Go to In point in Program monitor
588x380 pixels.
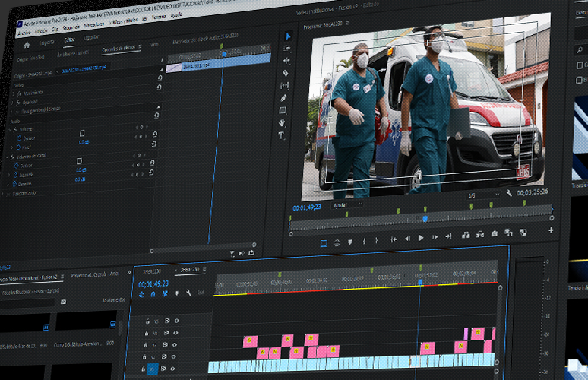coord(394,239)
